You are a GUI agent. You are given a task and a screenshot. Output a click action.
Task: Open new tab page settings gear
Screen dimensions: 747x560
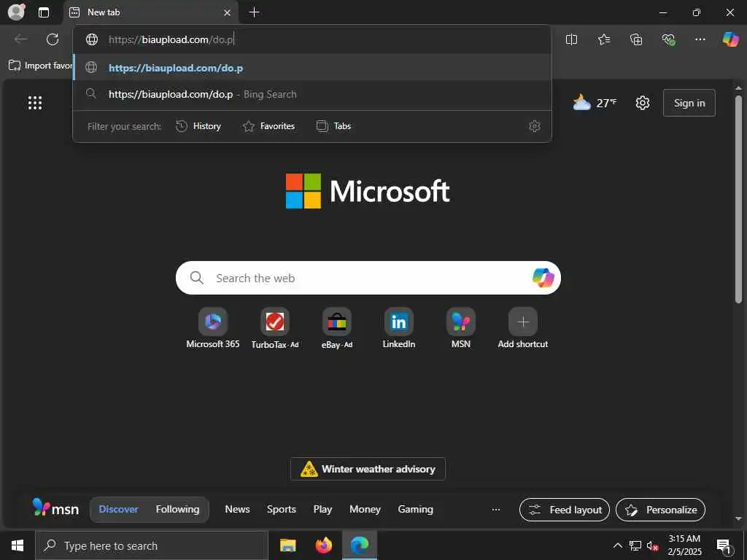click(x=642, y=103)
